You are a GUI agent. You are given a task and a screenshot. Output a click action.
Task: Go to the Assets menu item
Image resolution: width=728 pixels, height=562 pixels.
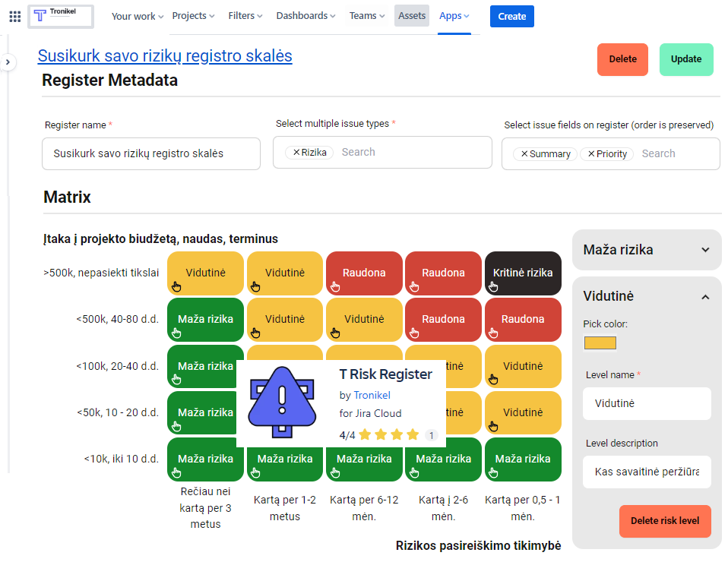click(x=412, y=16)
